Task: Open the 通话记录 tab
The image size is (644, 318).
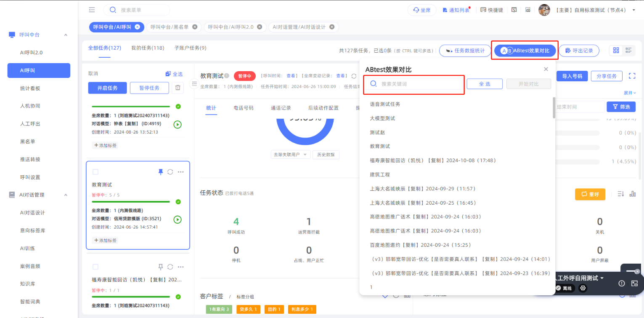Action: 281,108
